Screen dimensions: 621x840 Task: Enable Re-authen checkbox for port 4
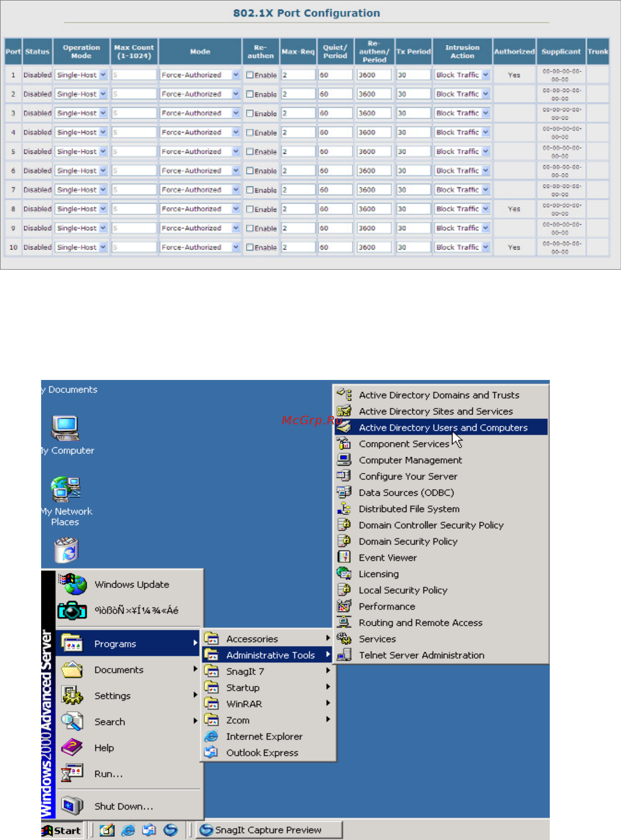[x=250, y=132]
